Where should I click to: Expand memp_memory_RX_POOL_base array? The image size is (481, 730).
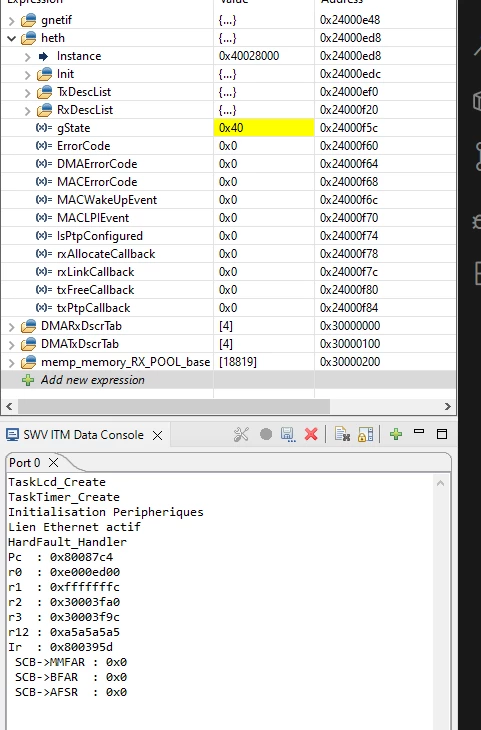coord(12,363)
